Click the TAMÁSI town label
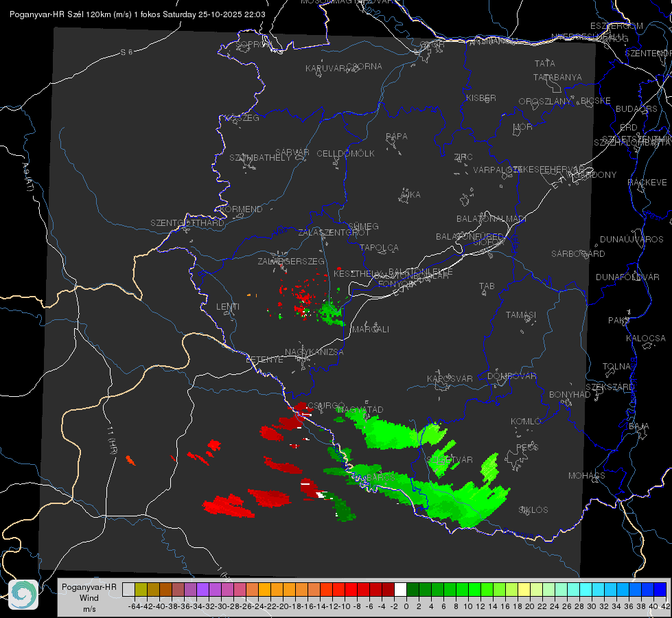 (x=521, y=314)
